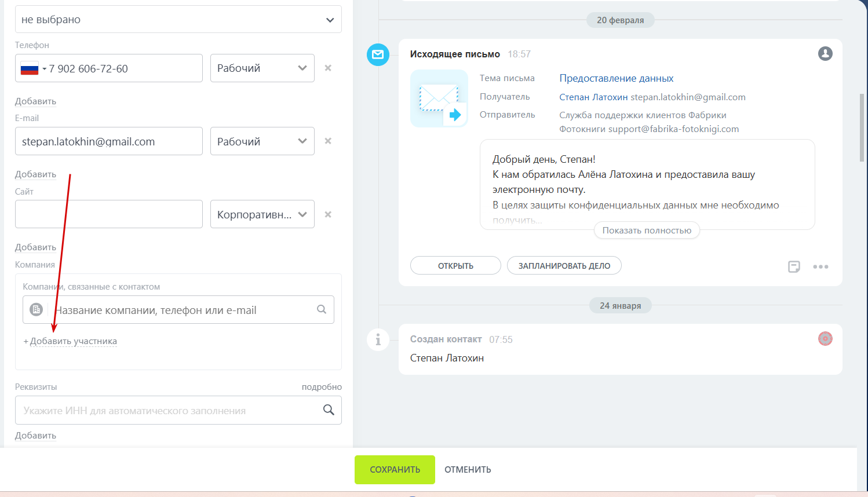Open e-mail type dropdown 'Рабочий'
This screenshot has width=868, height=497.
point(262,141)
